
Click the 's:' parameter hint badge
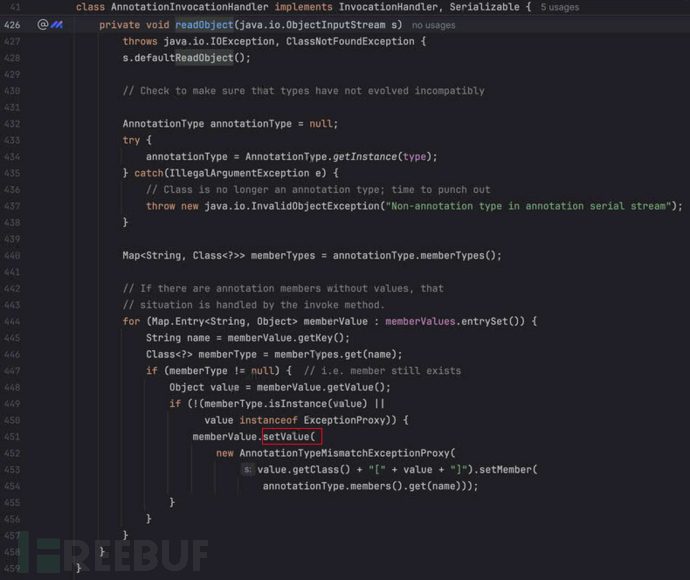248,470
